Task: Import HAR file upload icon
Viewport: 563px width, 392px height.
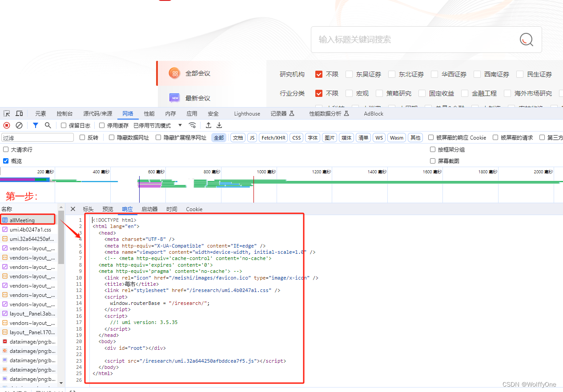Action: point(208,125)
